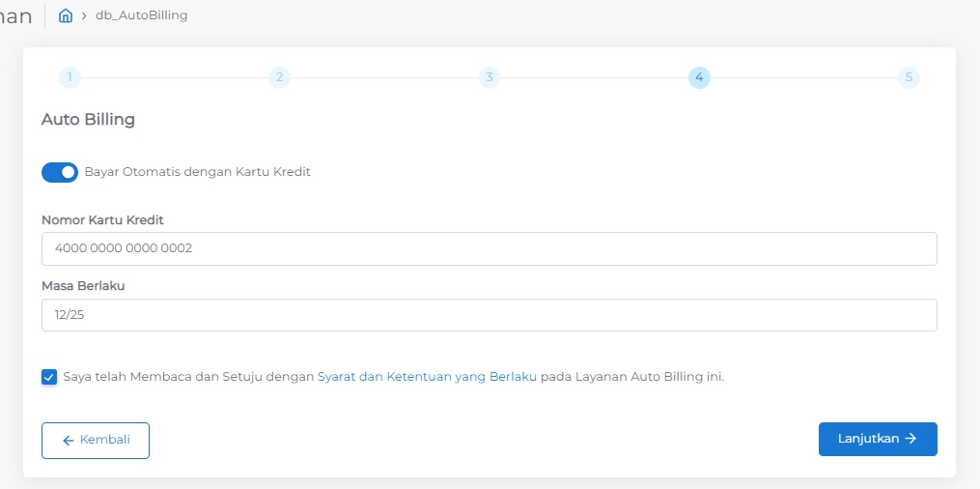Image resolution: width=980 pixels, height=489 pixels.
Task: Click the Bayar Otomatis dengan Kartu Kredit label
Action: coord(198,172)
